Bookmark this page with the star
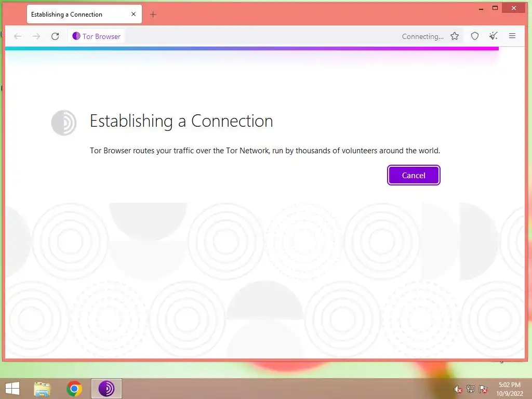 click(455, 36)
